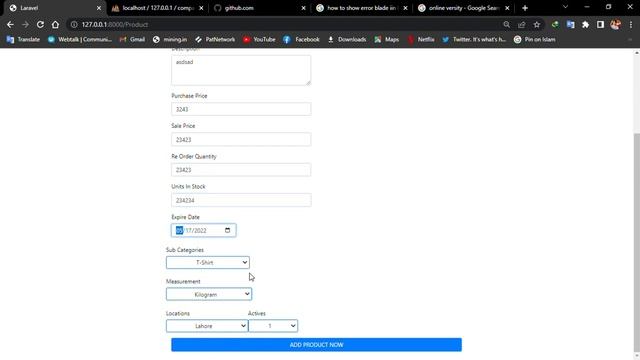640x360 pixels.
Task: View site information icon in address bar
Action: (x=74, y=24)
